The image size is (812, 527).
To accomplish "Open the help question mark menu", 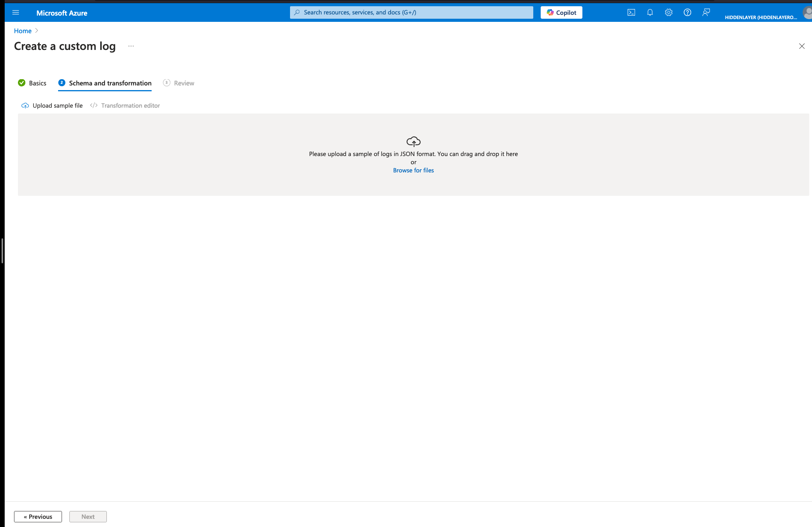I will [687, 12].
